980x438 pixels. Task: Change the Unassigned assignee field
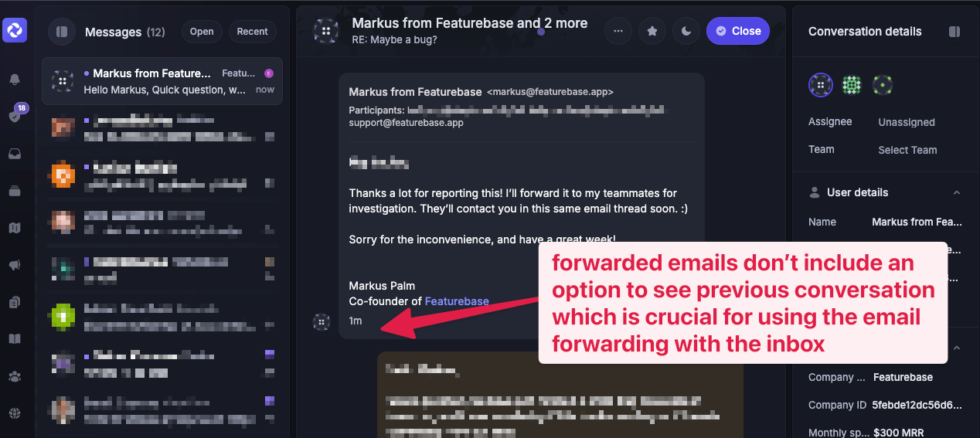[x=907, y=122]
